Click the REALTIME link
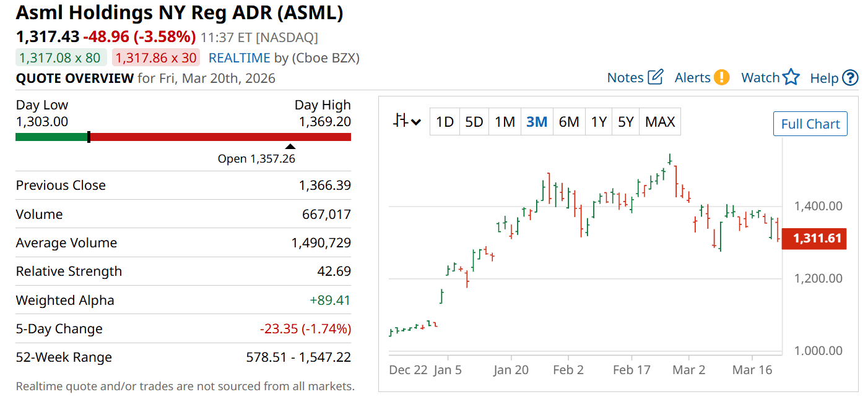868x397 pixels. pos(240,58)
